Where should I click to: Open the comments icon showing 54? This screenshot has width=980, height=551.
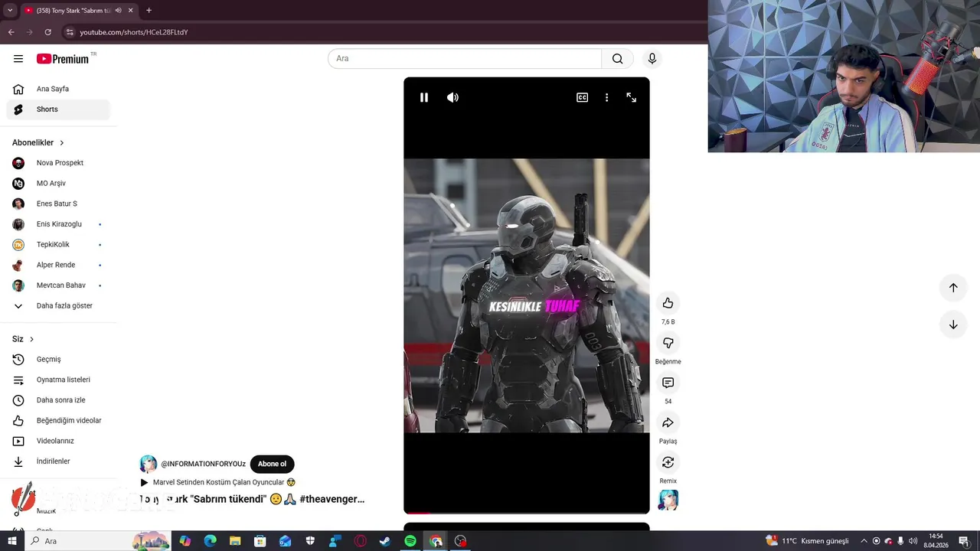(x=668, y=383)
